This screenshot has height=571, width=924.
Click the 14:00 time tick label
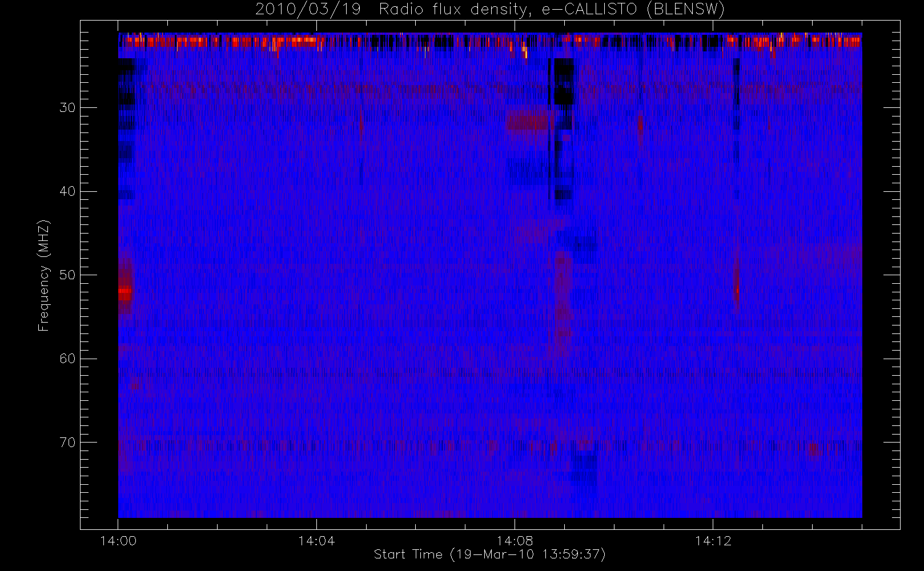(x=118, y=541)
